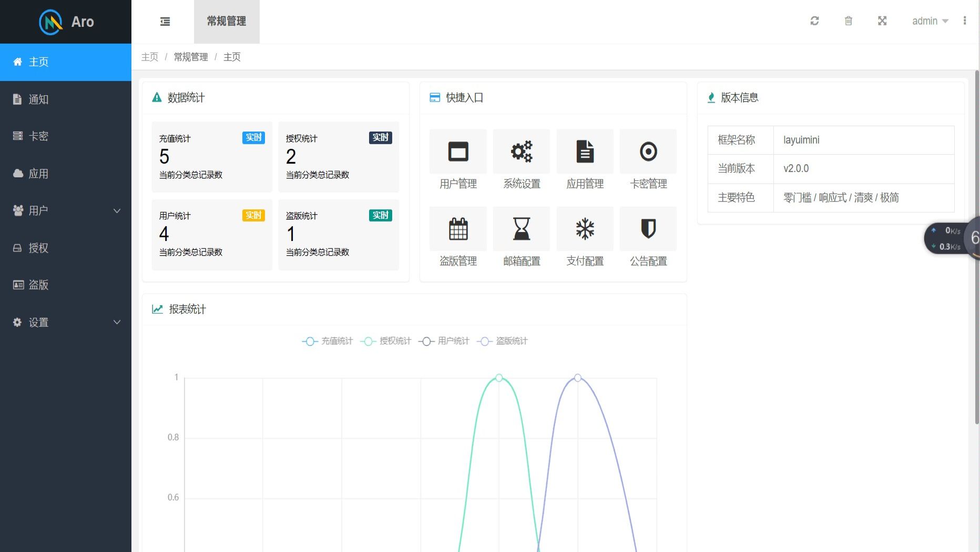The image size is (980, 552).
Task: Toggle sidebar with the menu collapse icon
Action: 165,22
